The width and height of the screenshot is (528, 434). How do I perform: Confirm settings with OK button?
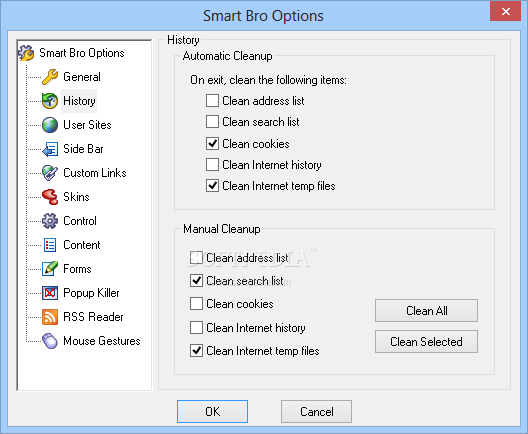coord(212,411)
